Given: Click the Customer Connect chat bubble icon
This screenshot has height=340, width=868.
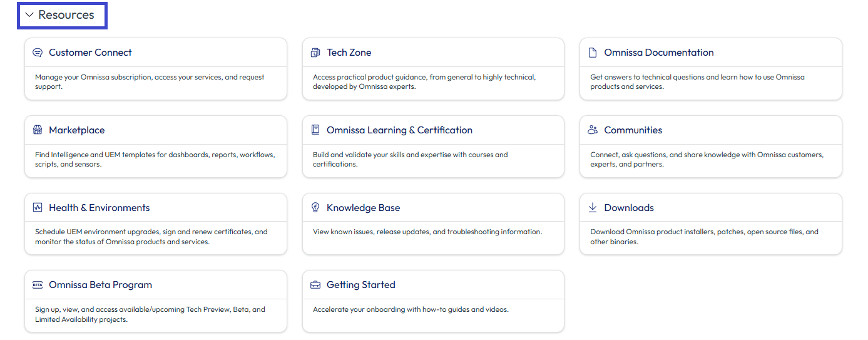Looking at the screenshot, I should pyautogui.click(x=38, y=53).
